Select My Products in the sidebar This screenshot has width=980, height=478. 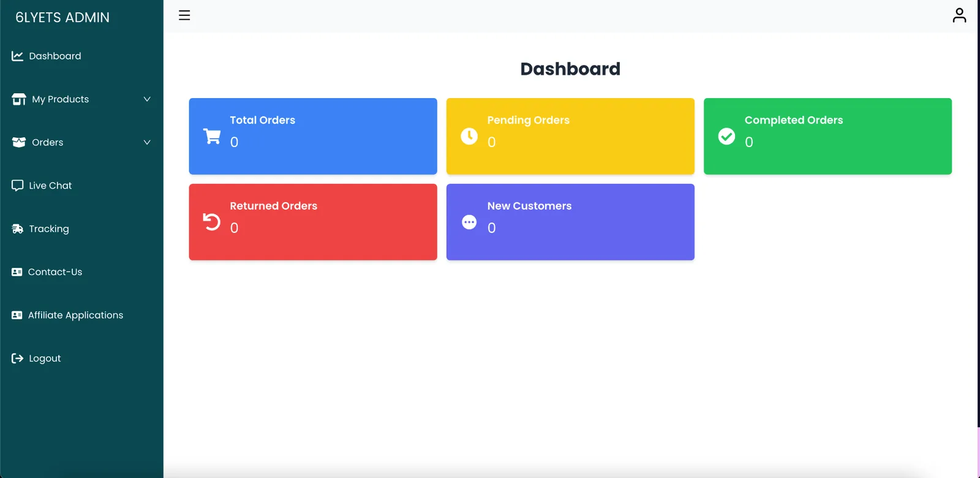60,99
